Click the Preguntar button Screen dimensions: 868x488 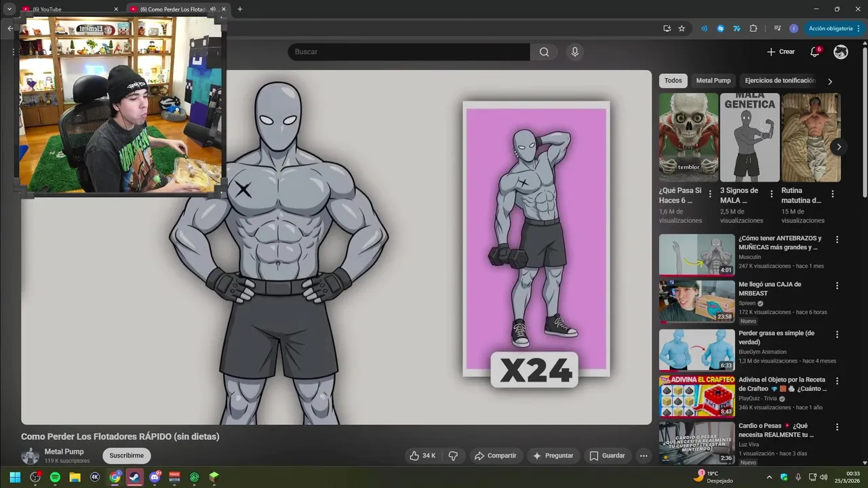click(553, 455)
